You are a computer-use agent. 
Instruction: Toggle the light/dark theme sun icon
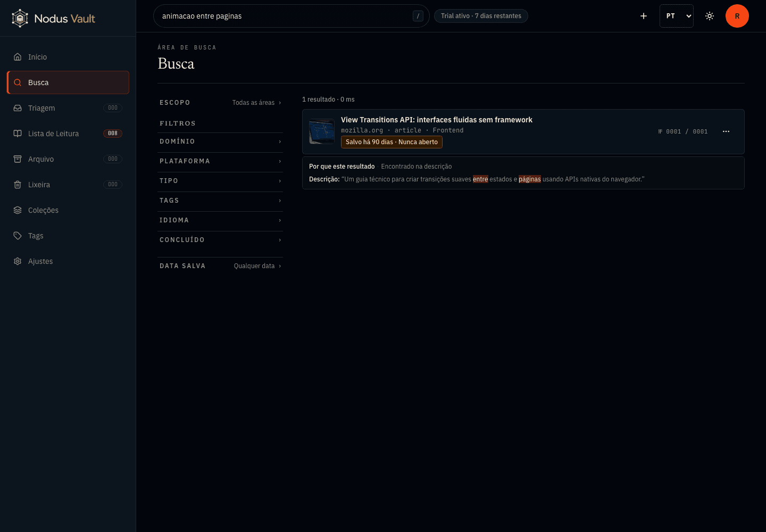tap(710, 16)
